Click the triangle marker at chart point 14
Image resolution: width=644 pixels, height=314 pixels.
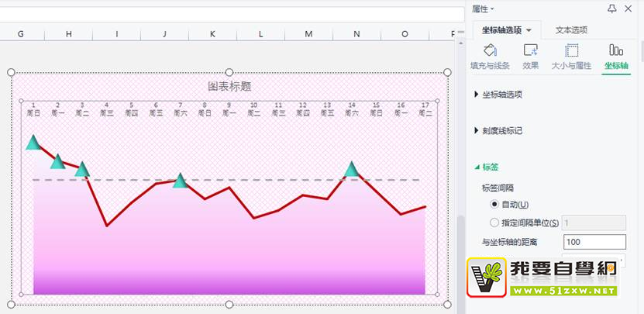click(352, 170)
